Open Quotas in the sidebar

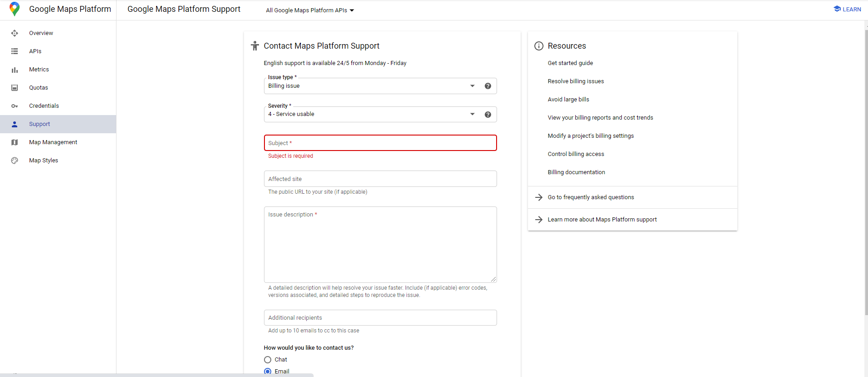(x=58, y=88)
